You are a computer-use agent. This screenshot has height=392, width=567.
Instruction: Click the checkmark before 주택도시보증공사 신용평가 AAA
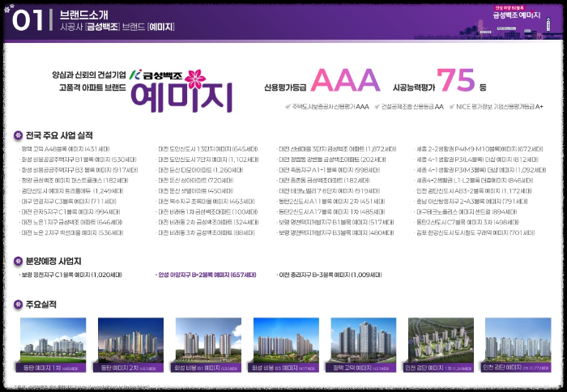tap(288, 106)
